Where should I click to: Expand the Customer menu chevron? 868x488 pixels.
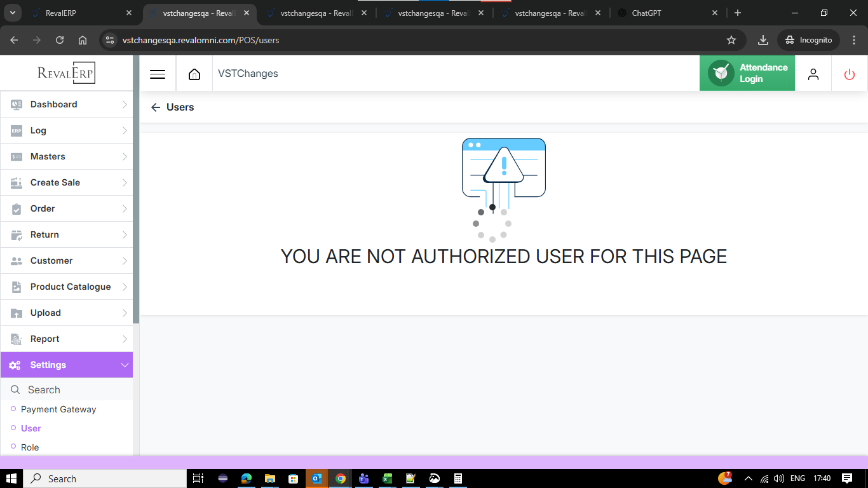point(125,261)
